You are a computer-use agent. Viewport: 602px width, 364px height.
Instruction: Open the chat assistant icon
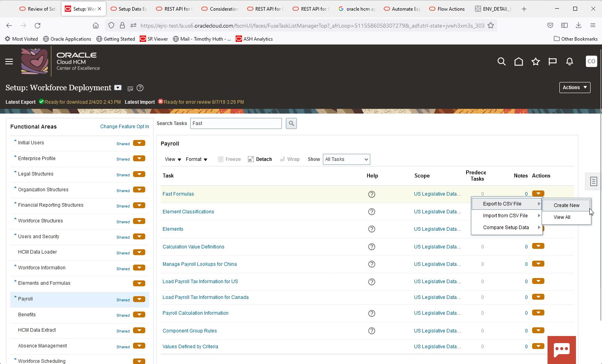(x=561, y=349)
